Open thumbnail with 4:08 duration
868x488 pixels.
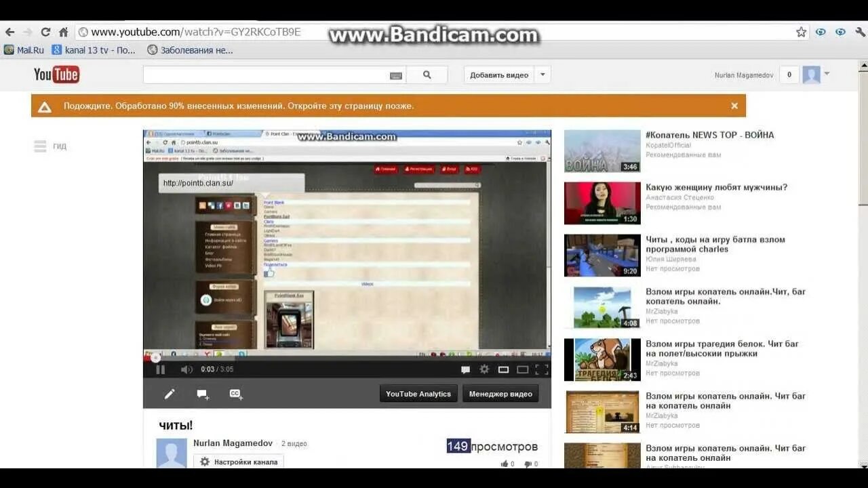click(x=602, y=308)
